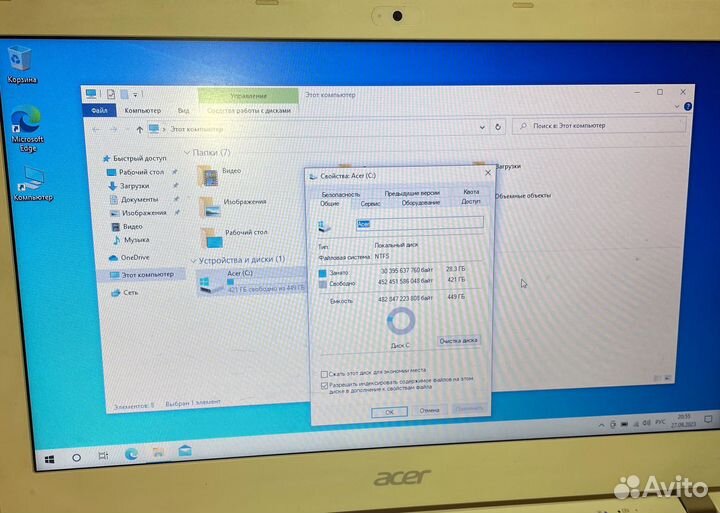720x513 pixels.
Task: Select the Acer (C:) drive tile
Action: pyautogui.click(x=252, y=282)
